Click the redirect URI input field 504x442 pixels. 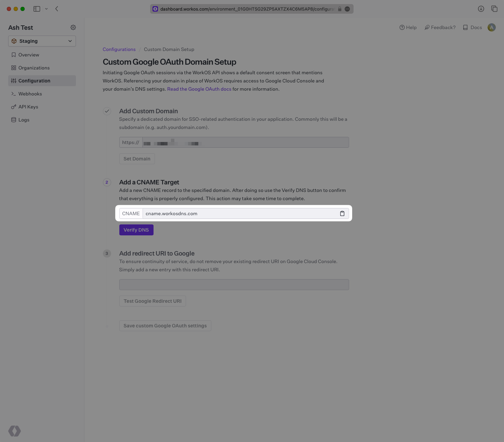(234, 284)
